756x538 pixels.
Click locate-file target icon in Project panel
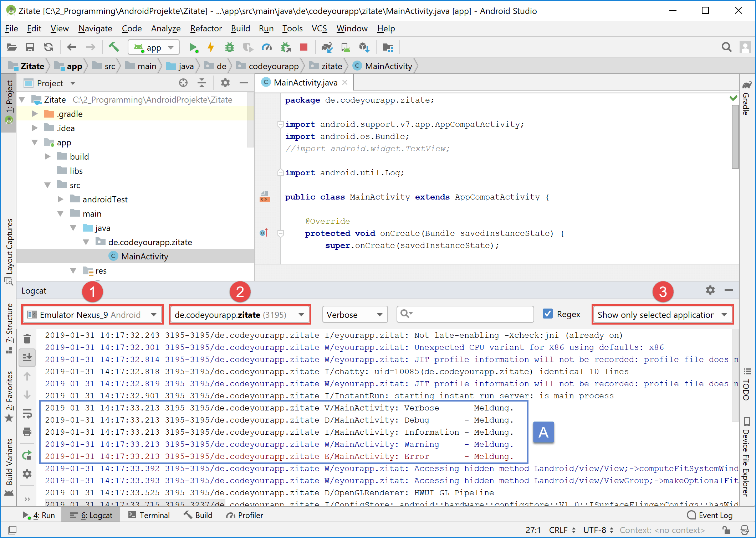(183, 83)
